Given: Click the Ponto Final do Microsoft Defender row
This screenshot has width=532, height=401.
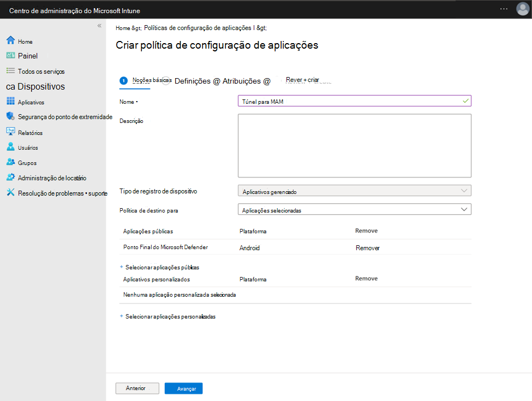Looking at the screenshot, I should click(x=295, y=247).
